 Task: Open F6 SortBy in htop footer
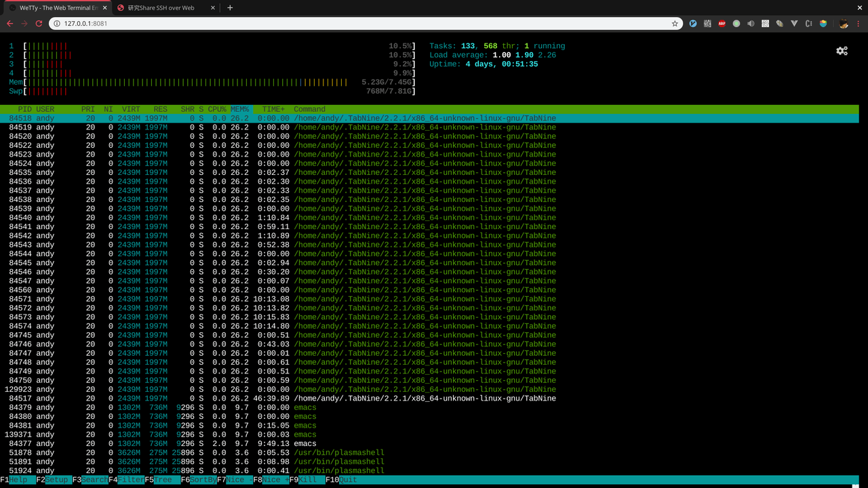(199, 480)
